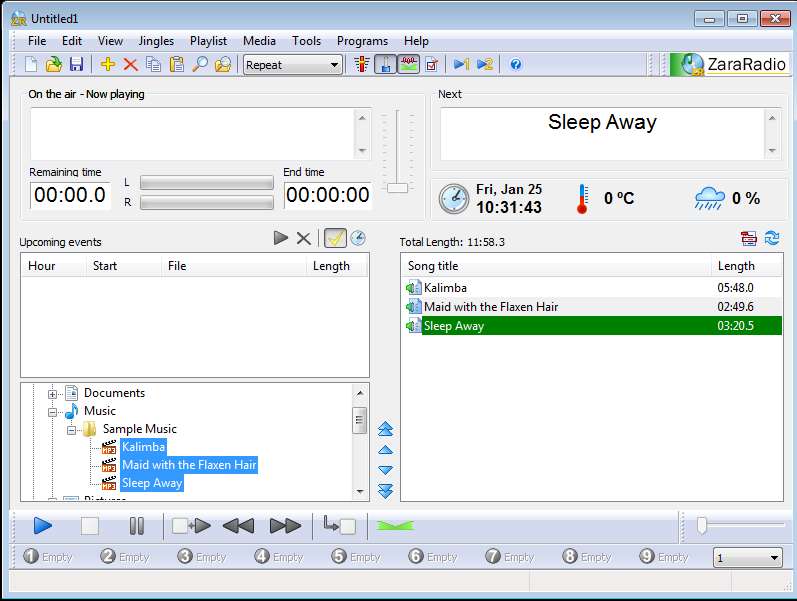Click the yellow plus Add icon in the toolbar
797x601 pixels.
(x=108, y=65)
